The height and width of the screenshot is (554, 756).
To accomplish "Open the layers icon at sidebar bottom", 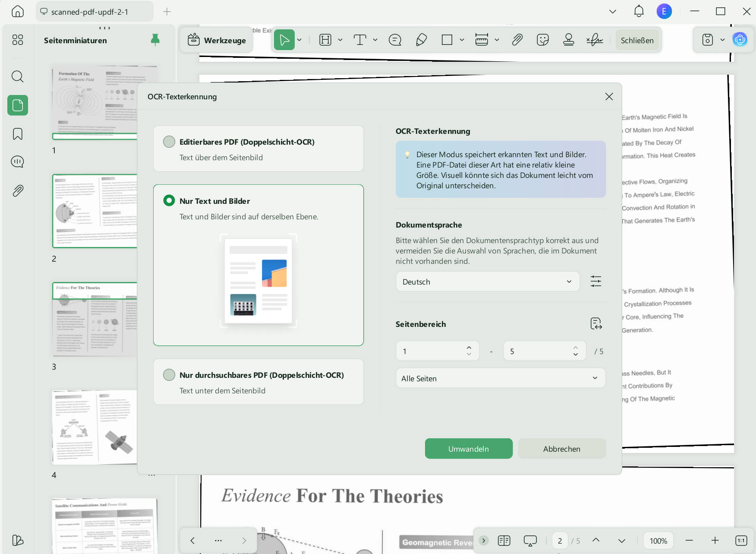I will 18,540.
